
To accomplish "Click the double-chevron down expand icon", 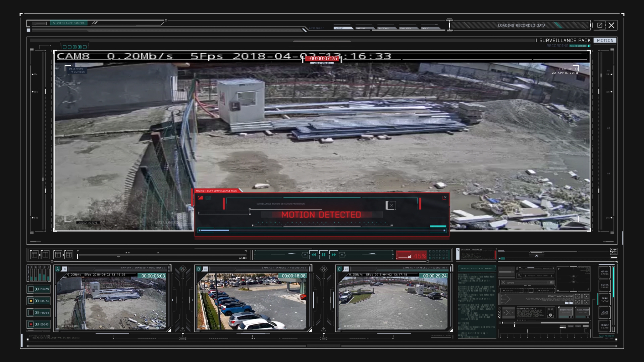I will (550, 315).
